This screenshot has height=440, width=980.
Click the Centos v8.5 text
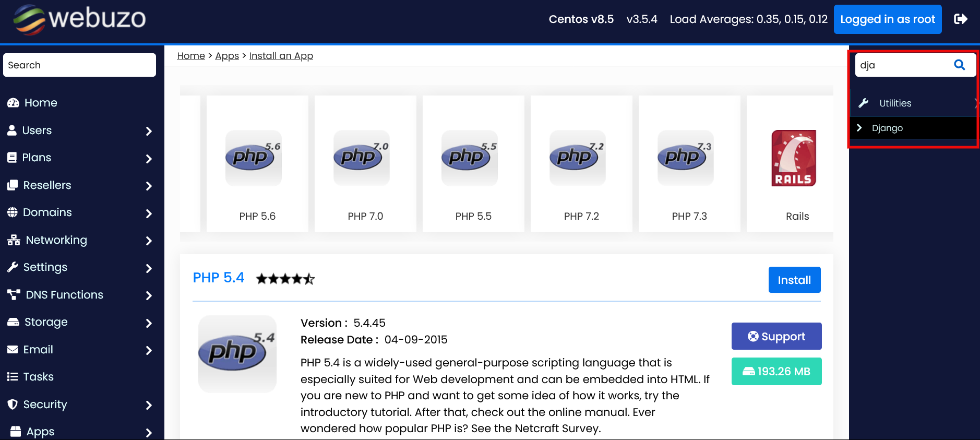click(581, 19)
